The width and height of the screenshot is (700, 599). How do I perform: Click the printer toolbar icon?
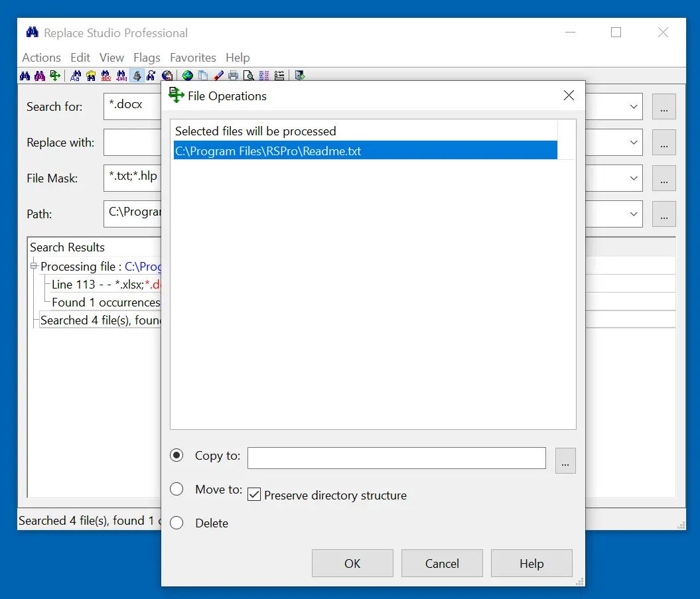[x=234, y=76]
